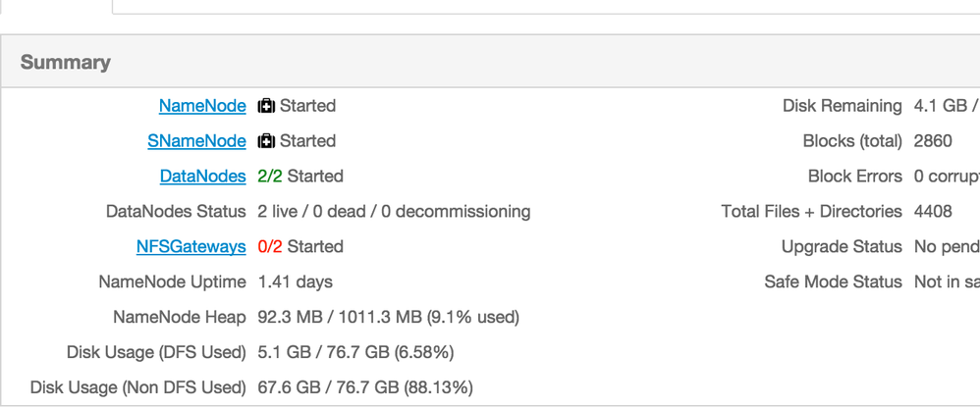The width and height of the screenshot is (980, 408).
Task: Click the Blocks (total) value 2860
Action: [x=933, y=141]
